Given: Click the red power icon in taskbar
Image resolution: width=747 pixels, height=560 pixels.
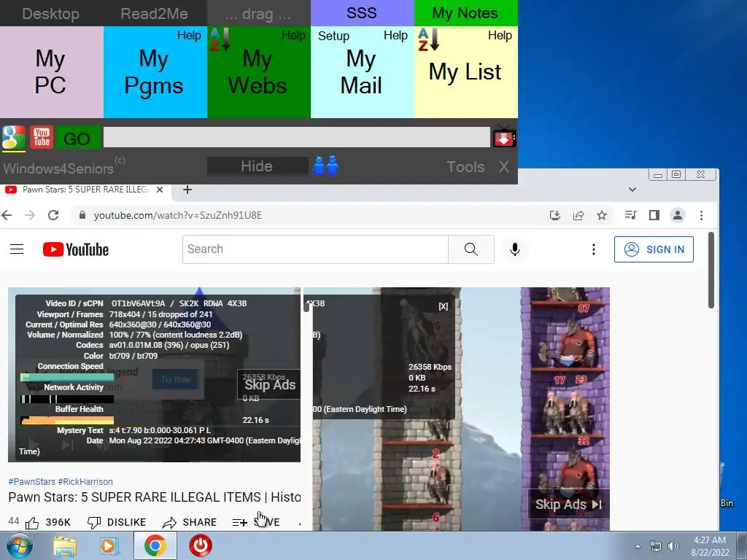Looking at the screenshot, I should (200, 546).
